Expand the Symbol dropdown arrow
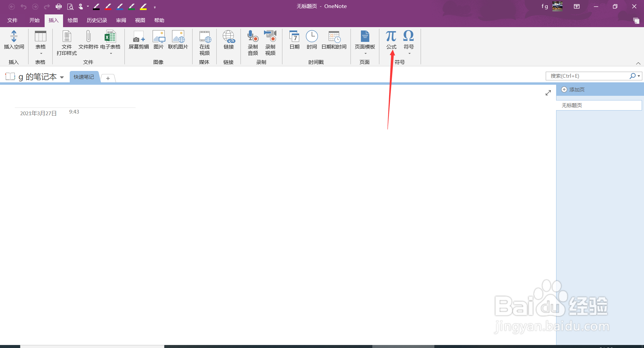Viewport: 644px width, 348px height. pos(409,54)
